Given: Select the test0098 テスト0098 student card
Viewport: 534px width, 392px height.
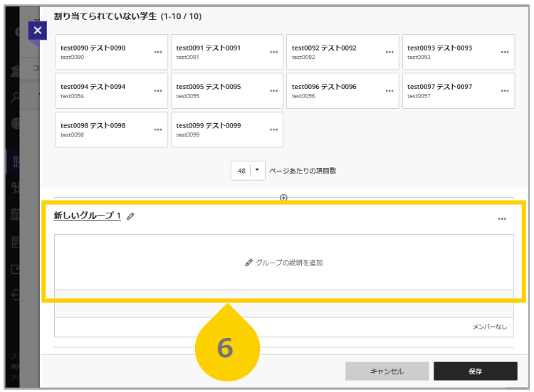Looking at the screenshot, I should point(112,129).
